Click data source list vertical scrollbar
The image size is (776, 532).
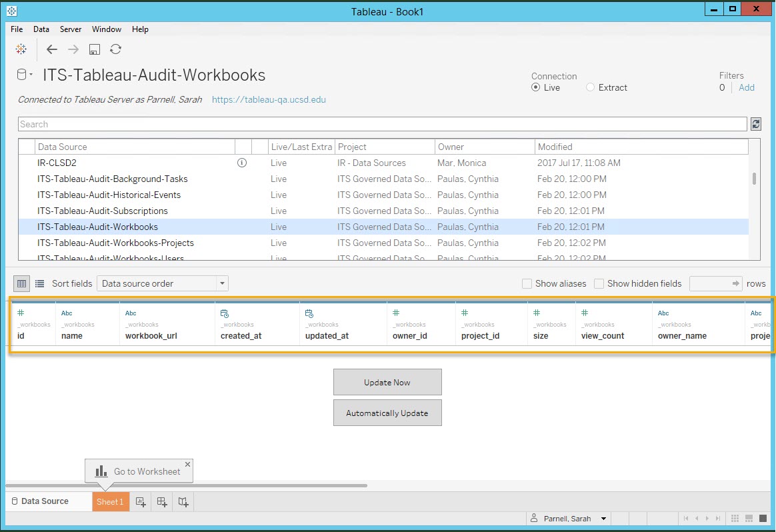pos(754,178)
